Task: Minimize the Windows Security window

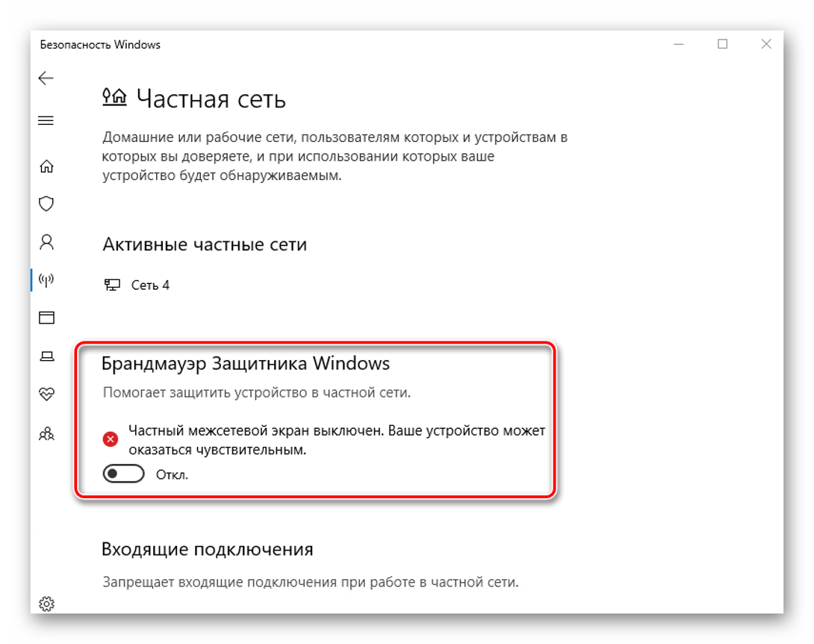Action: [679, 44]
